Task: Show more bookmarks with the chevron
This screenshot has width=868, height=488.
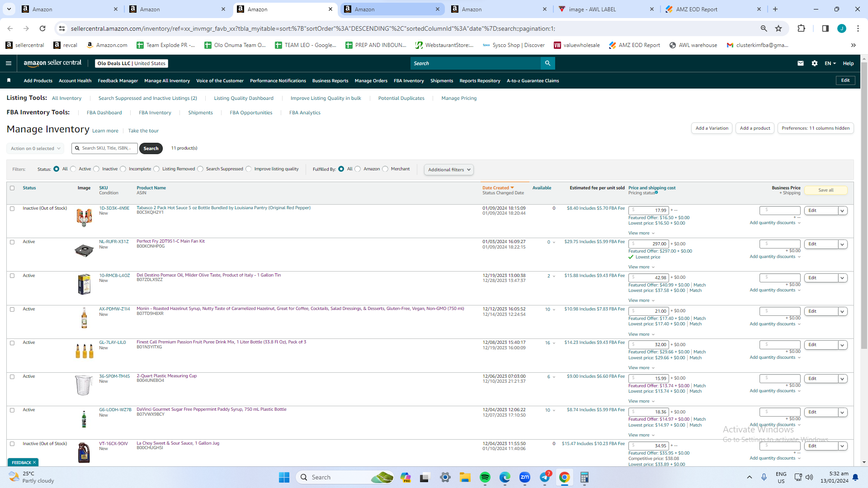Action: (x=854, y=45)
